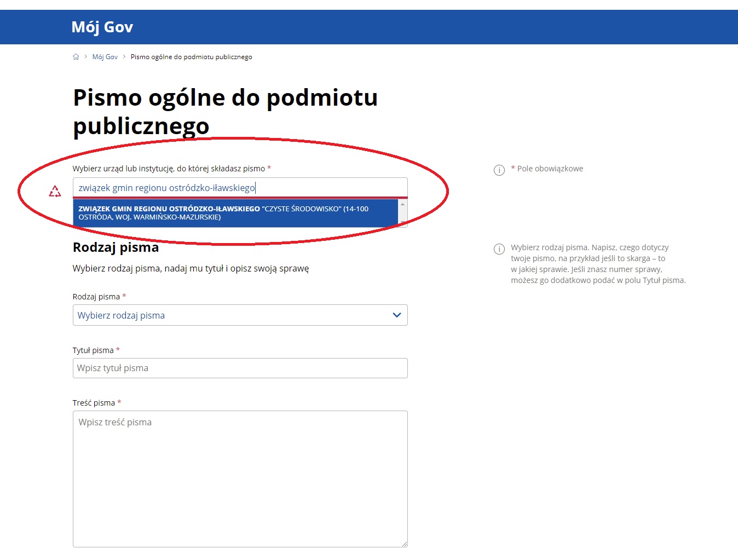Click the 'Pismo ogólne do podmiotu publicznego' breadcrumb text
Screen dimensions: 738x560
[x=192, y=57]
